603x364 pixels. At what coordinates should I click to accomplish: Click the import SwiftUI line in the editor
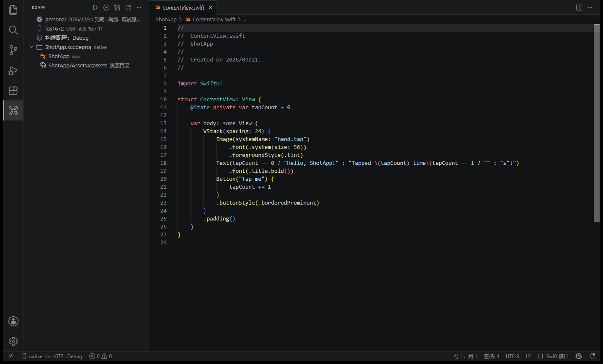click(200, 83)
